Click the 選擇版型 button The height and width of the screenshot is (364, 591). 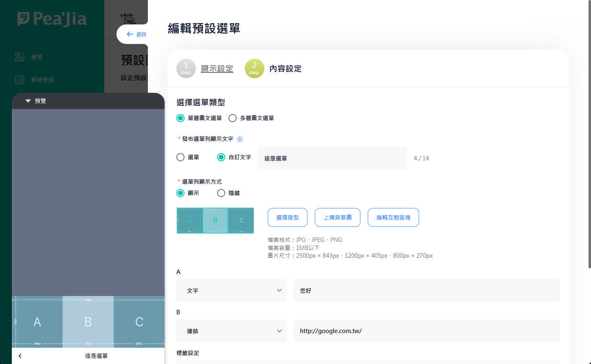point(287,217)
